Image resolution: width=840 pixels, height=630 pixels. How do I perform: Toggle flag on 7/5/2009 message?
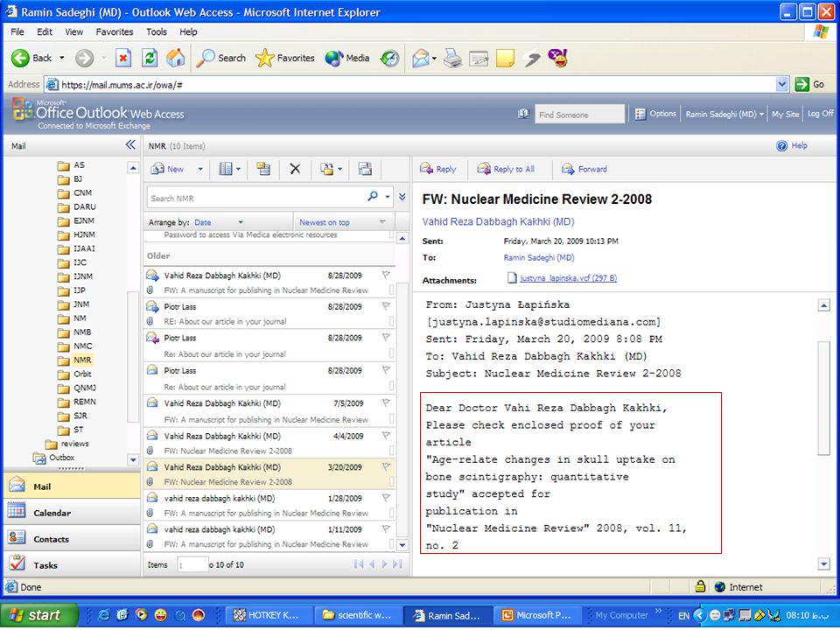[386, 402]
